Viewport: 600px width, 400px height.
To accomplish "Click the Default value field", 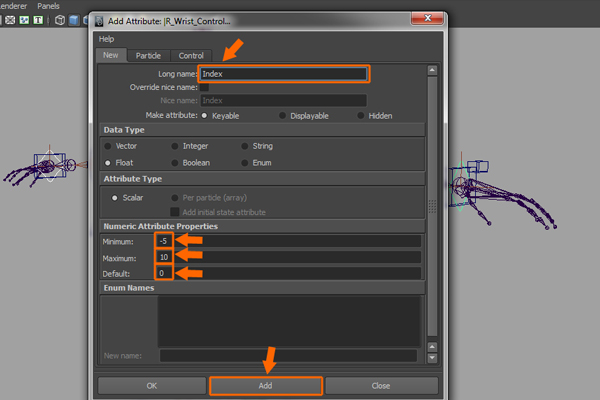I will click(x=164, y=273).
